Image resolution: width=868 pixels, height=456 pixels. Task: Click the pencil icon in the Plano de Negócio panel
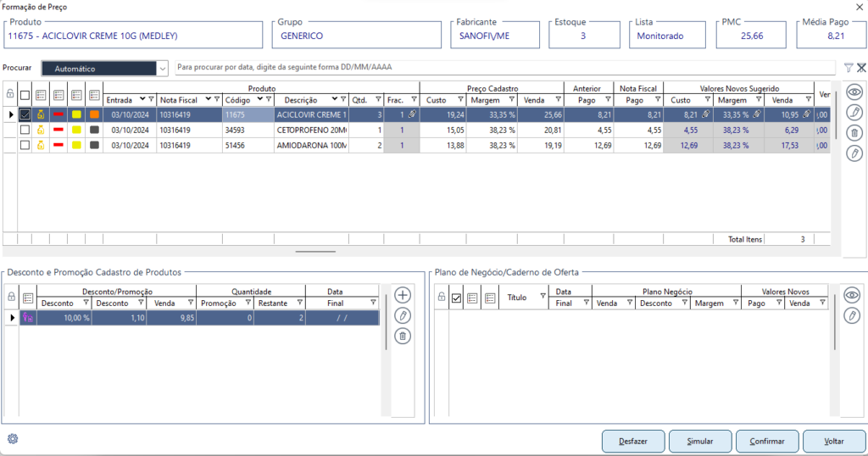[852, 316]
